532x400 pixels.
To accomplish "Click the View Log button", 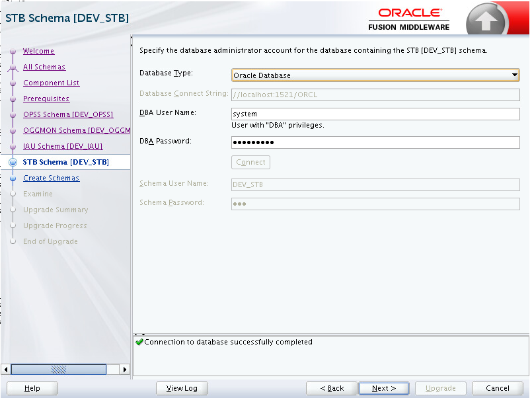I will (182, 389).
